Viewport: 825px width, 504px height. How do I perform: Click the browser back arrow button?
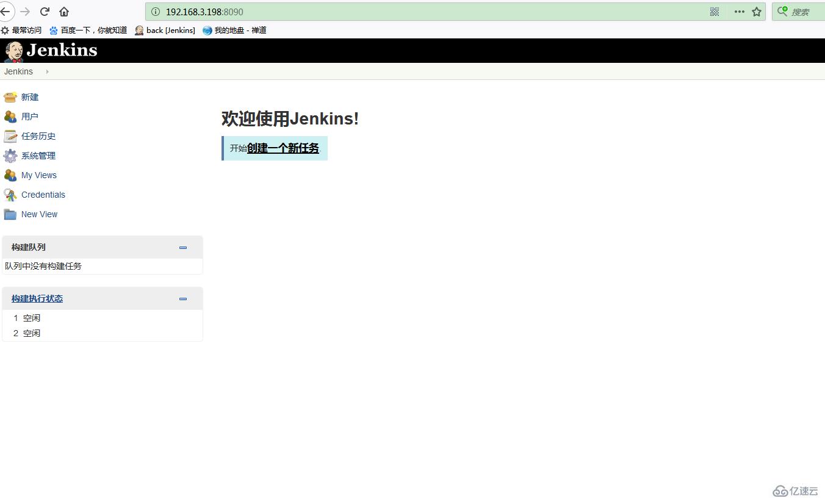click(5, 12)
